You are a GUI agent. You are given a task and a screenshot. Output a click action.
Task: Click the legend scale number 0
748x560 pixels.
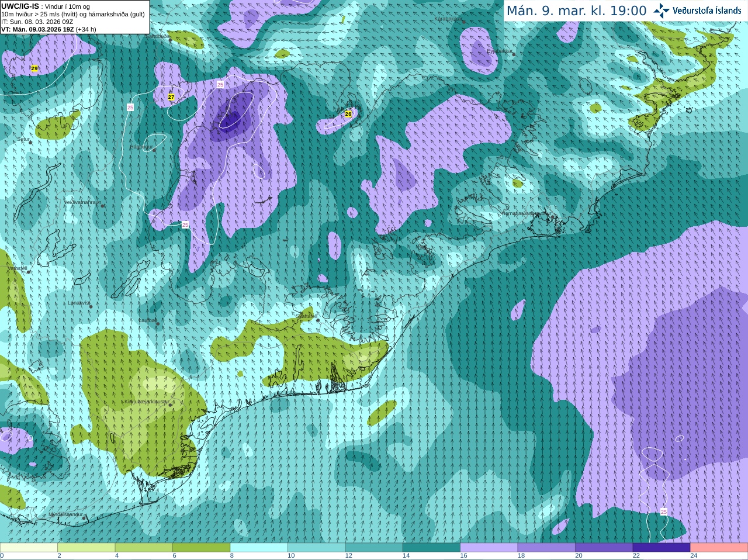[2, 556]
